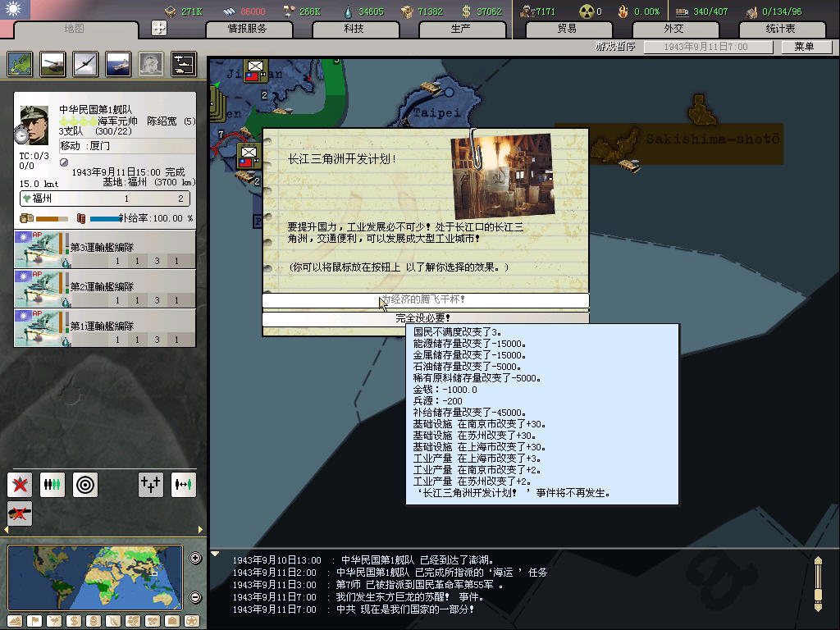This screenshot has width=840, height=630.
Task: Select briefcase diplomatic map mode icon
Action: pos(172,621)
